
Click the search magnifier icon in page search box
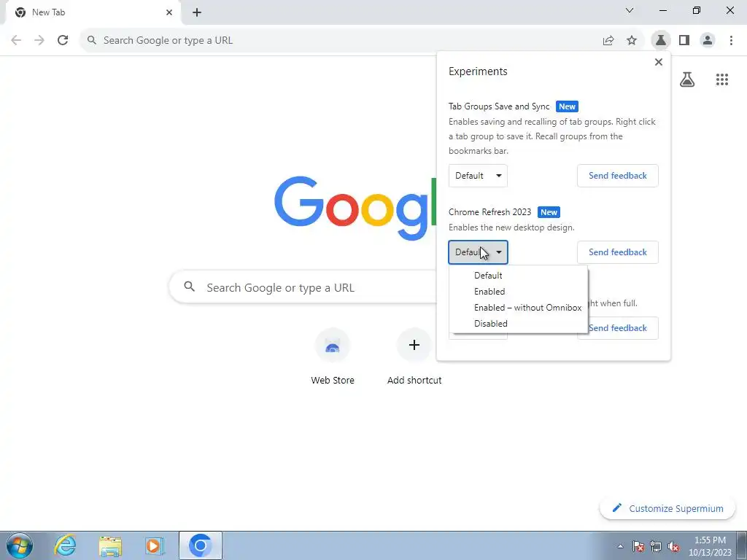189,286
